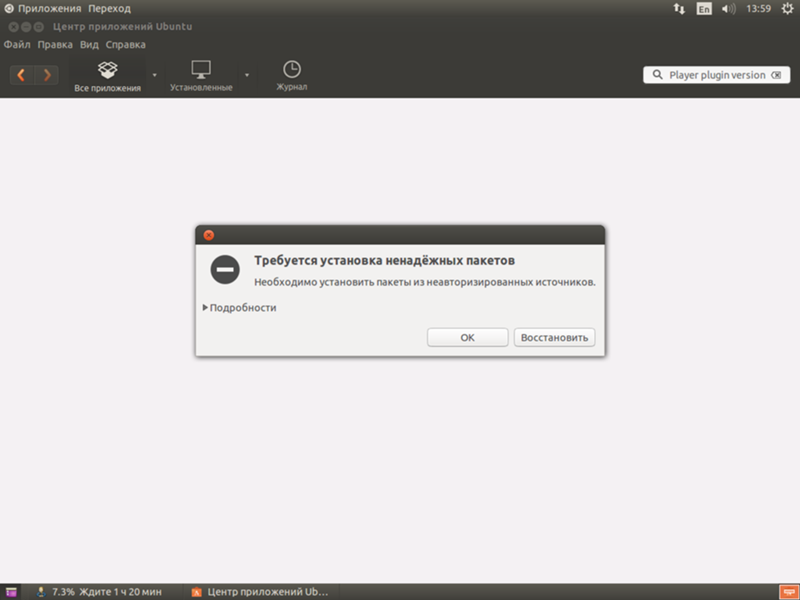Image resolution: width=800 pixels, height=600 pixels.
Task: Close the untrusted packages dialog
Action: (x=209, y=235)
